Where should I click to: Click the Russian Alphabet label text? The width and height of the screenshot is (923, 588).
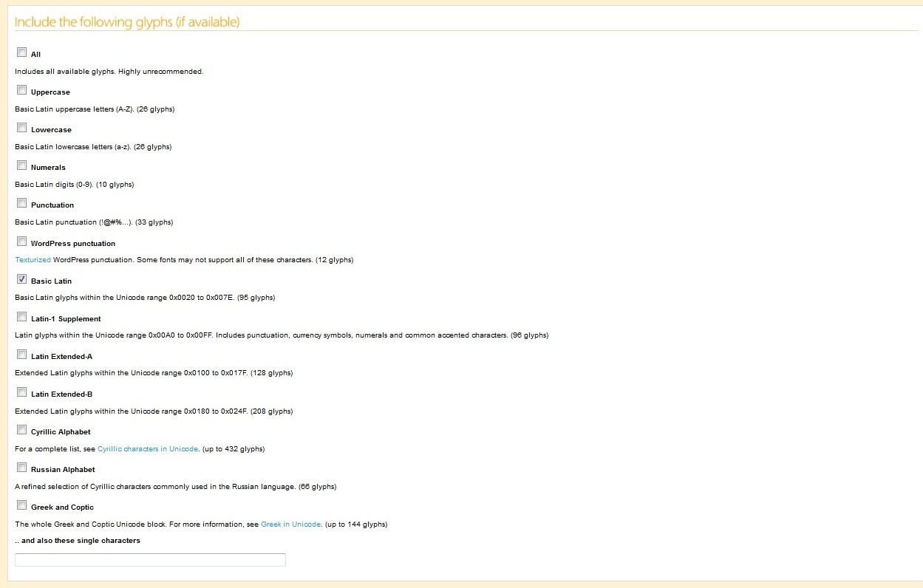tap(63, 470)
